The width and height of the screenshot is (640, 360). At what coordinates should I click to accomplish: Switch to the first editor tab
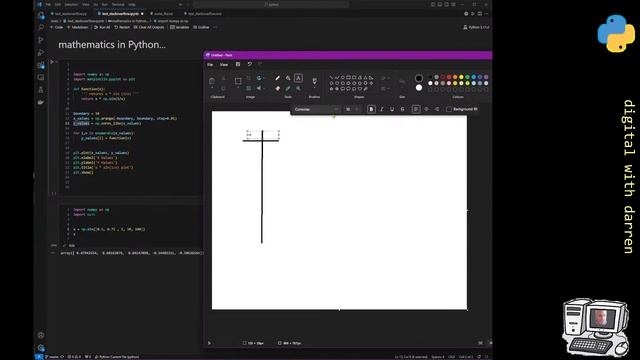71,13
